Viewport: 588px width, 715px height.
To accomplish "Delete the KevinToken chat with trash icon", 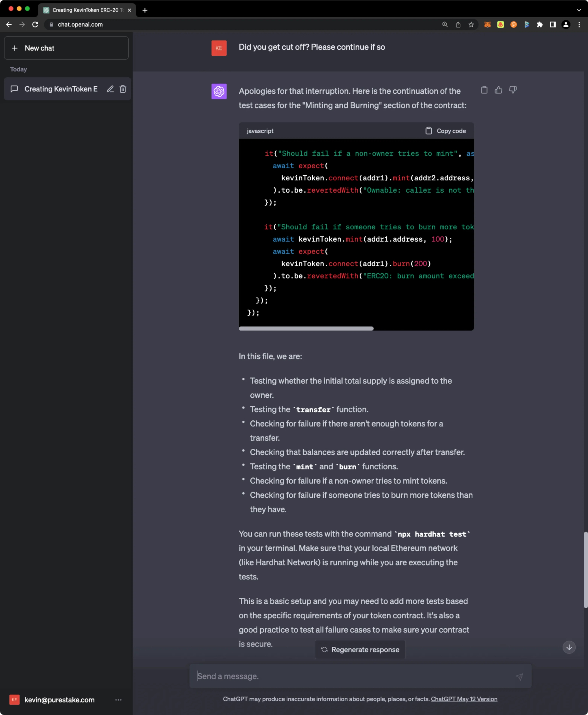I will [x=123, y=89].
